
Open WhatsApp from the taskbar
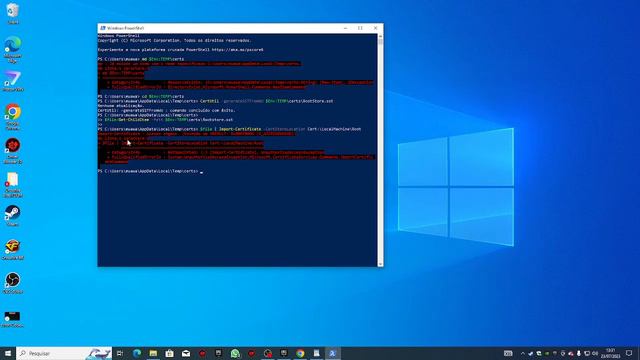pyautogui.click(x=235, y=353)
